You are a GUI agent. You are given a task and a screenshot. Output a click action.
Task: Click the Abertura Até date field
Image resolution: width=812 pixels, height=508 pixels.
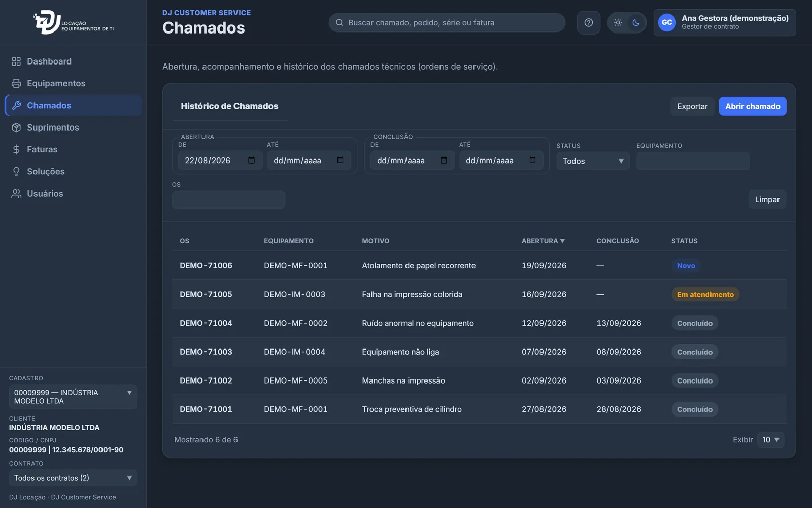[x=309, y=161]
